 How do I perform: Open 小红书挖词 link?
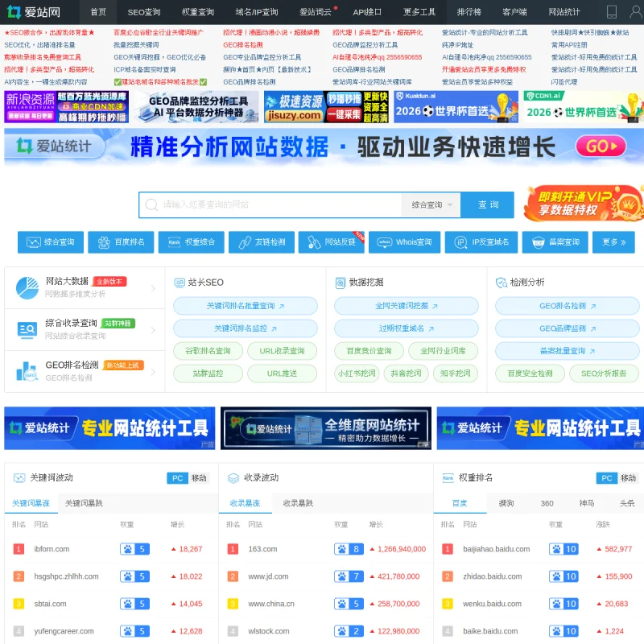coord(357,374)
